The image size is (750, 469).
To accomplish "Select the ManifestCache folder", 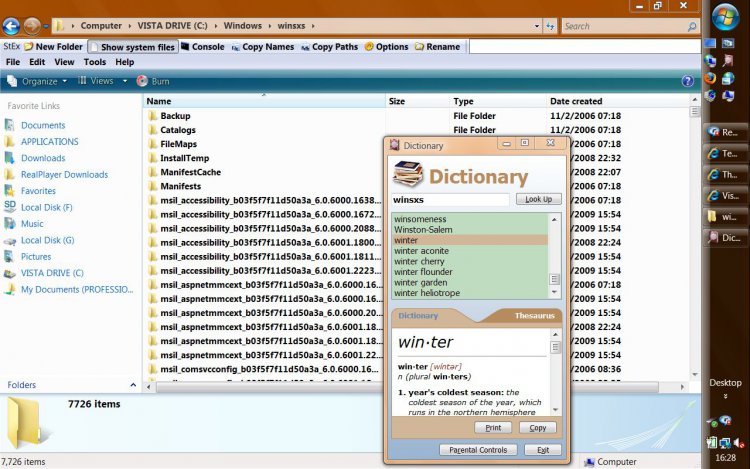I will (x=190, y=172).
